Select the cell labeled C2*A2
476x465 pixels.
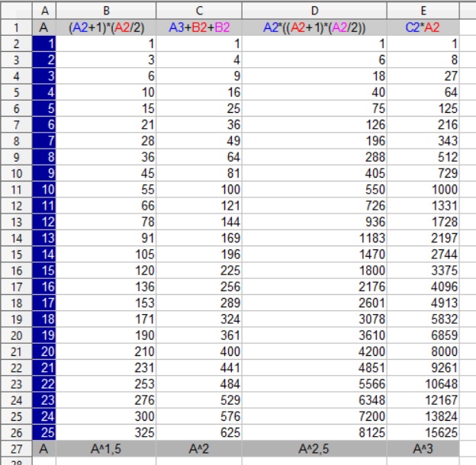[423, 27]
